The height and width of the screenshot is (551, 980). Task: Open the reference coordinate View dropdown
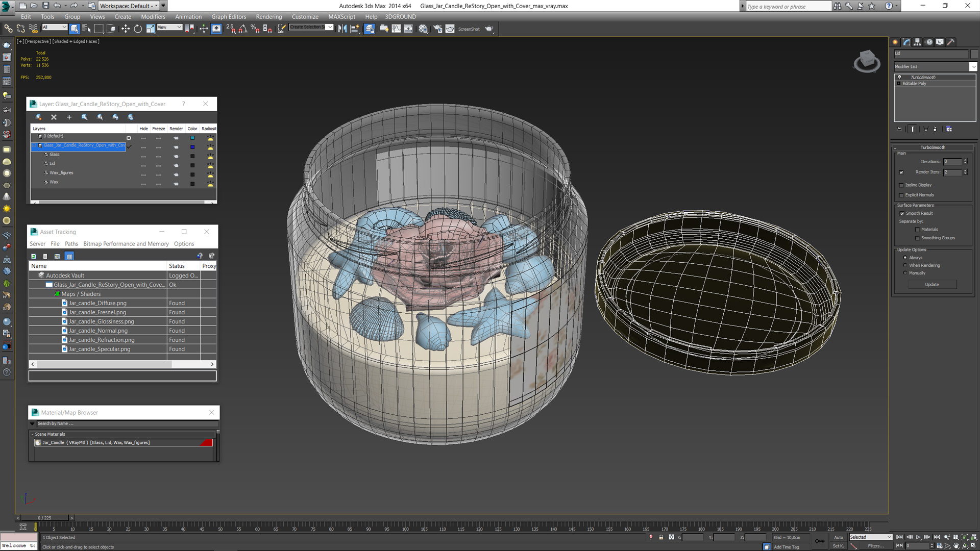click(x=169, y=27)
